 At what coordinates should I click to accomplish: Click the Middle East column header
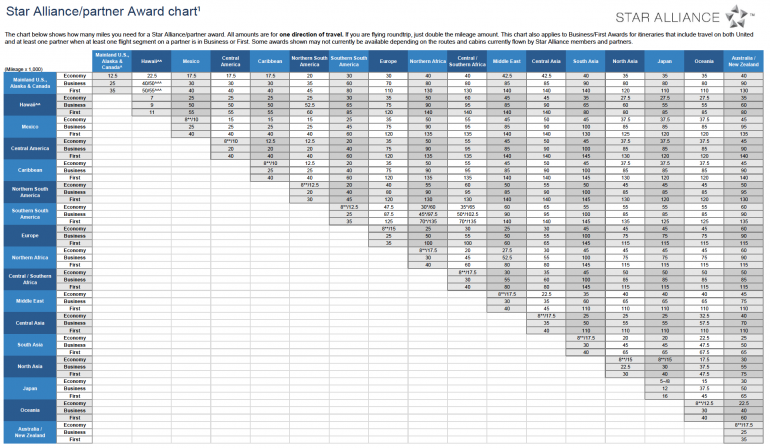point(507,61)
